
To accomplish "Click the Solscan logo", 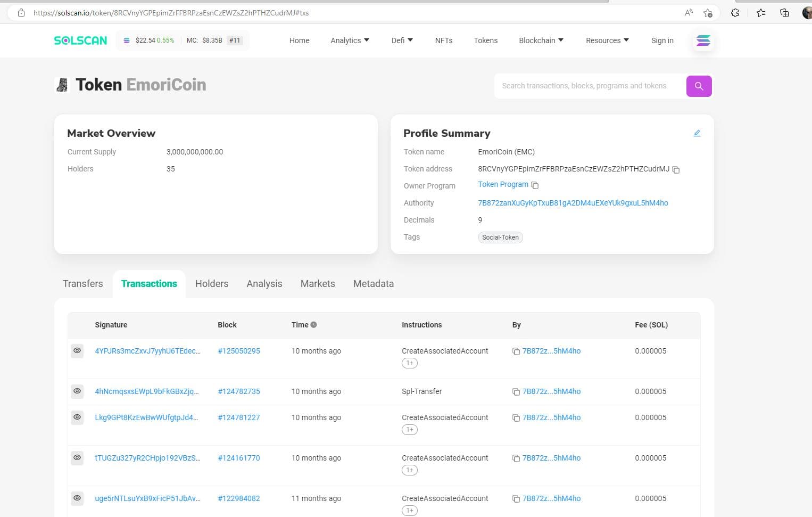I will click(x=80, y=40).
